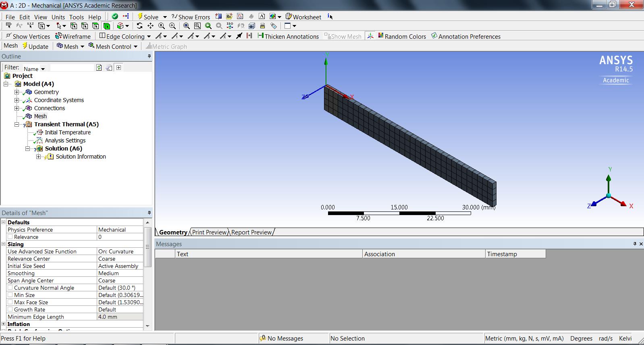
Task: Click the green checkmark icon in toolbar
Action: [x=115, y=17]
